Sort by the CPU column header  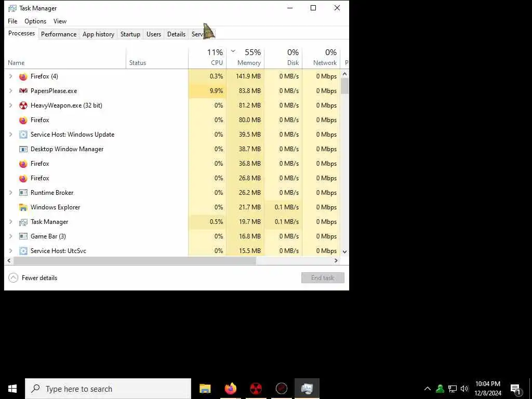[x=207, y=57]
